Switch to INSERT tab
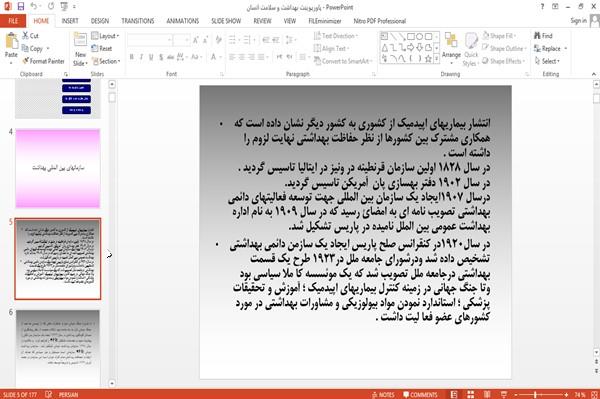 70,21
